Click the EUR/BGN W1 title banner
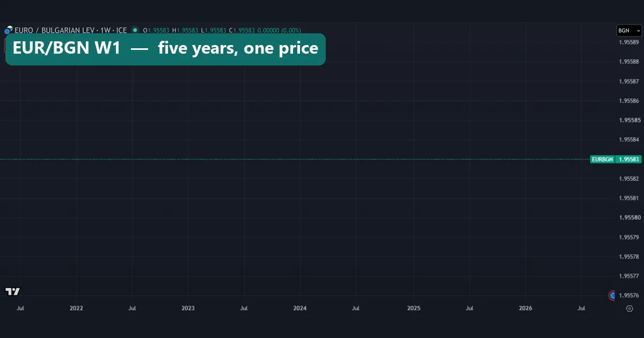This screenshot has width=644, height=338. coord(165,49)
